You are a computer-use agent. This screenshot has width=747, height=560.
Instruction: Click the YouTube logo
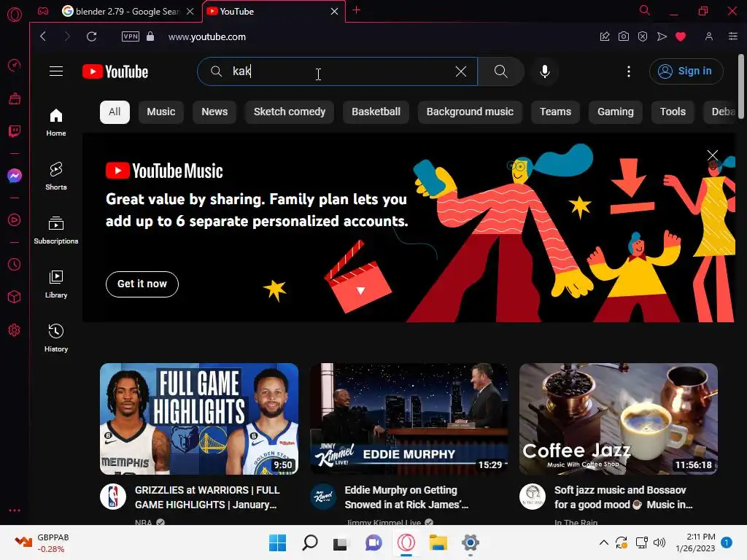[x=115, y=71]
